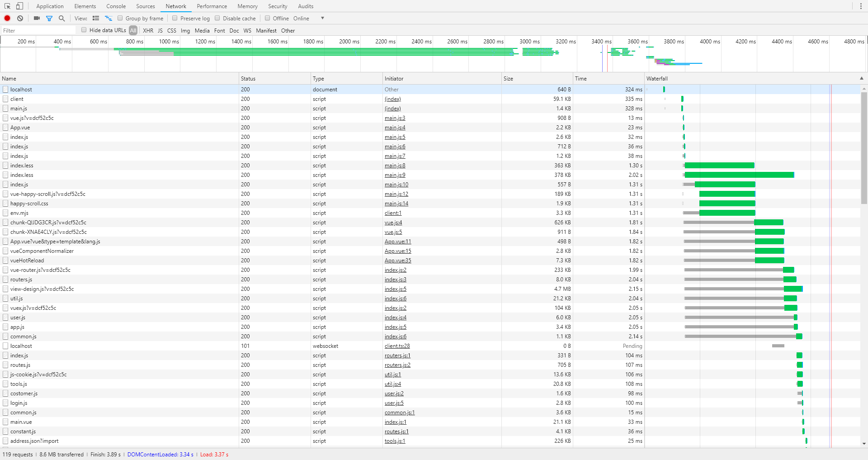Viewport: 868px width, 460px height.
Task: Enable the Hide data URLs checkbox
Action: pyautogui.click(x=84, y=30)
